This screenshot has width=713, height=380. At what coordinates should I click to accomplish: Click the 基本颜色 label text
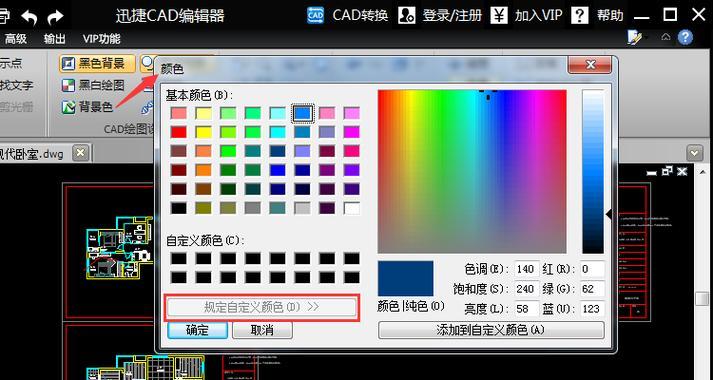pyautogui.click(x=199, y=95)
